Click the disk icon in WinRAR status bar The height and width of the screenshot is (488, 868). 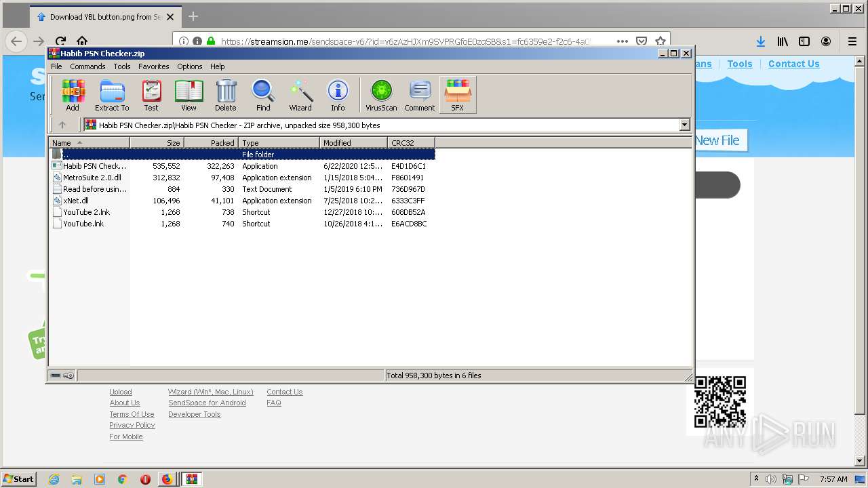[x=56, y=375]
